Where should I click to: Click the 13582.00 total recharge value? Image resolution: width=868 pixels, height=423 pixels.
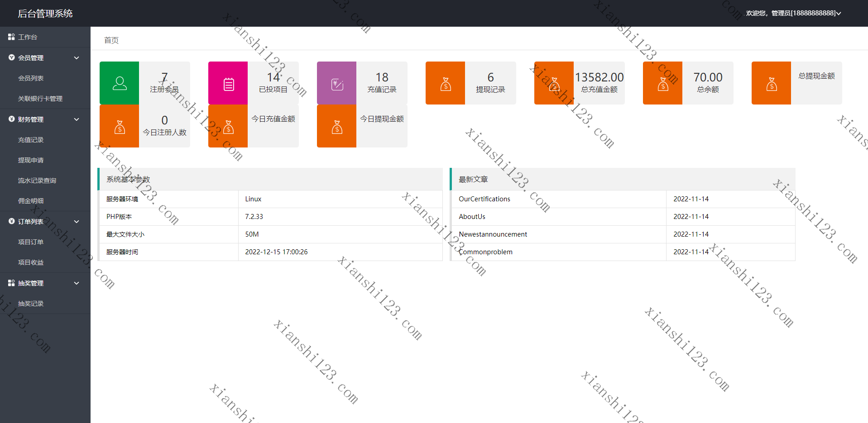point(599,77)
